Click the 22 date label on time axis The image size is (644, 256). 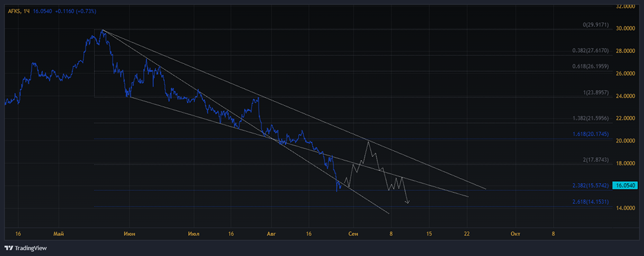[467, 234]
